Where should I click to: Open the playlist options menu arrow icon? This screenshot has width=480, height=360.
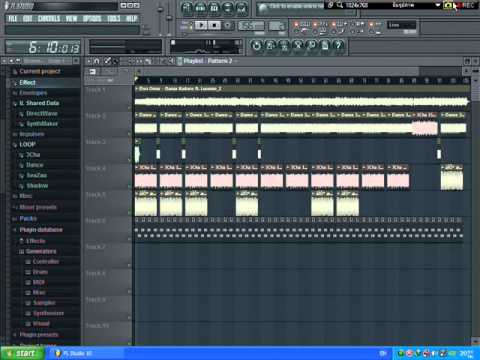coord(89,61)
